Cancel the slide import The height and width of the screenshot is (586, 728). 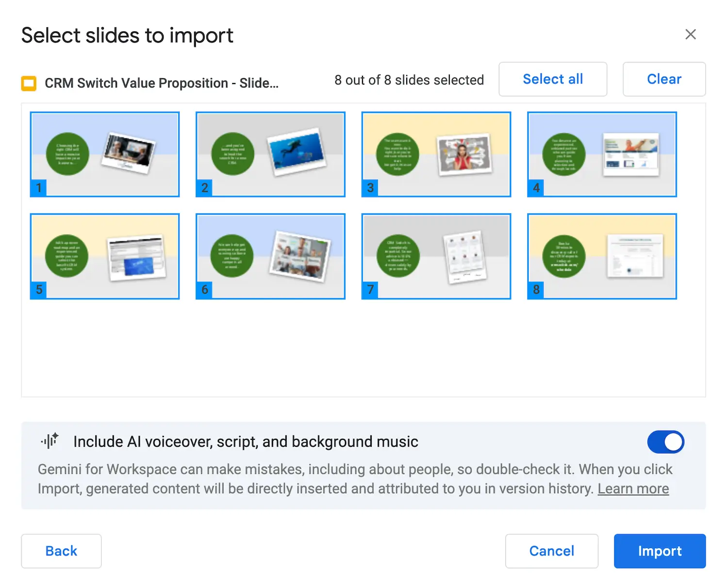pos(552,551)
